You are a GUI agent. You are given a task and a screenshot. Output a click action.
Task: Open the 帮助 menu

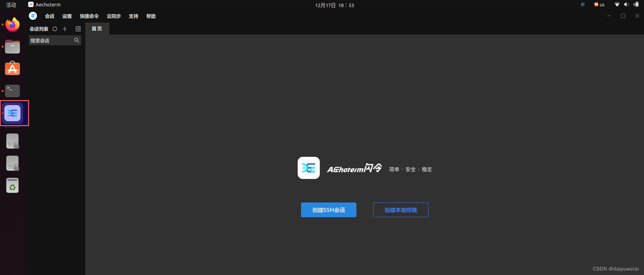pos(151,16)
